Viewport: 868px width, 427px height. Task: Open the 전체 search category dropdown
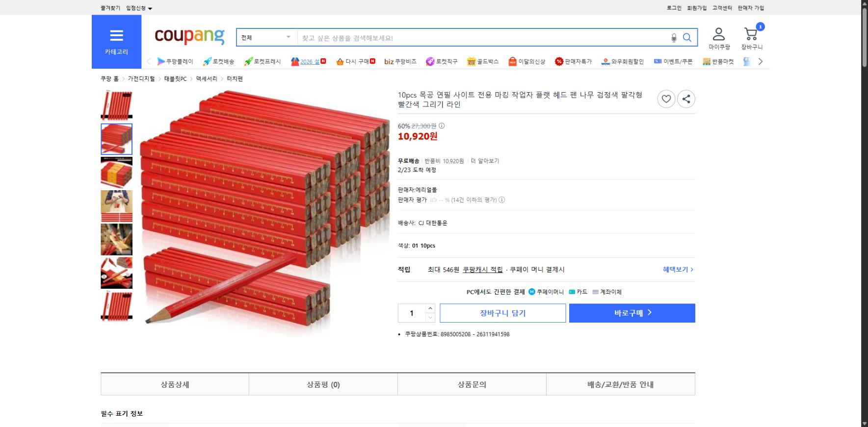pos(265,37)
